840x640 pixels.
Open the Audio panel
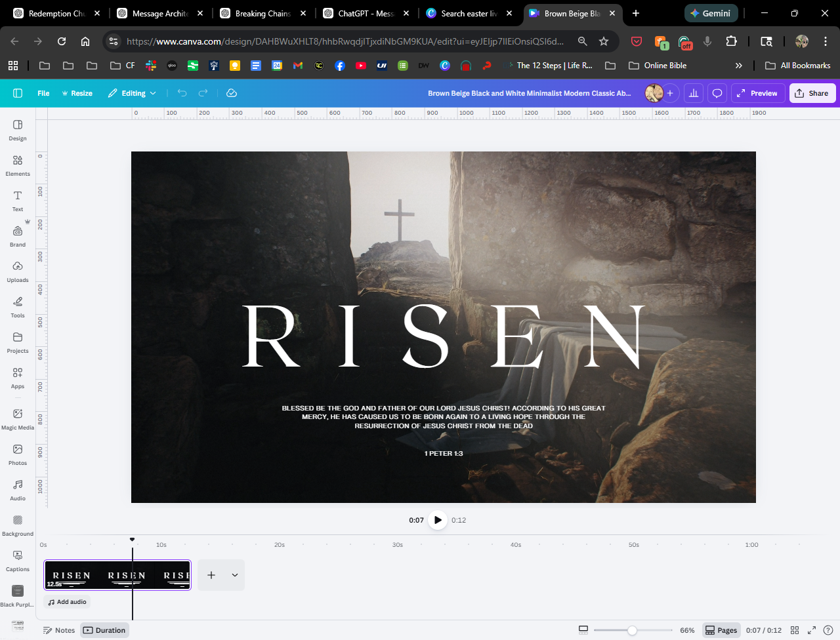[x=18, y=489]
